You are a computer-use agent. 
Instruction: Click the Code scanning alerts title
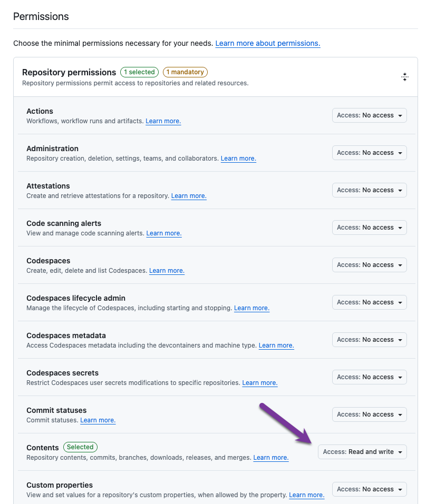point(64,223)
